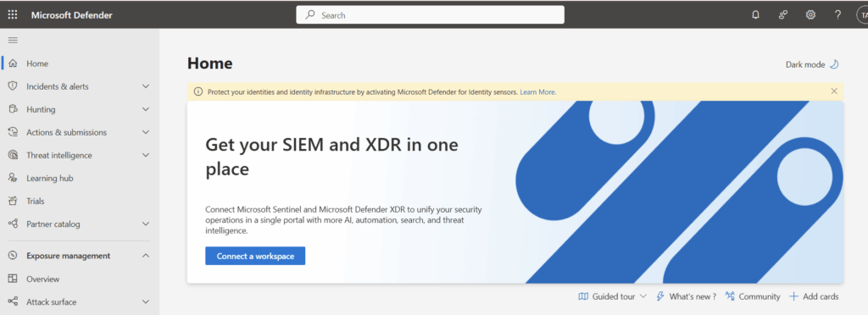Screen dimensions: 868x315
Task: Click the "Dark mode" label text
Action: coord(805,64)
